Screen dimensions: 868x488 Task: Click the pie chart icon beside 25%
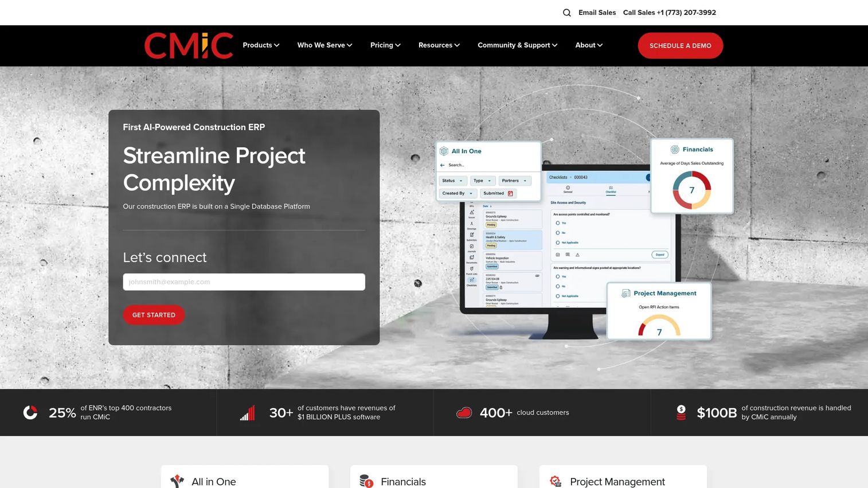click(x=30, y=412)
